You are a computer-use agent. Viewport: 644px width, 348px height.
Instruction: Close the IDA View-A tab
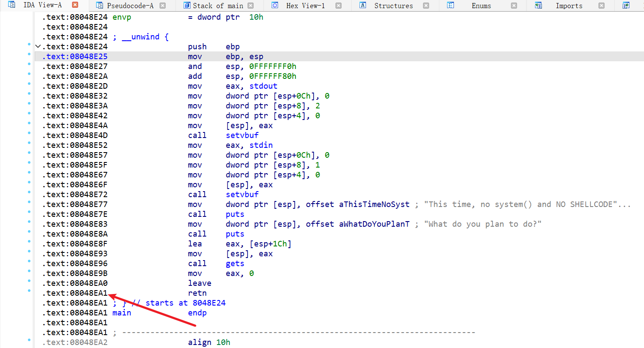[x=75, y=5]
